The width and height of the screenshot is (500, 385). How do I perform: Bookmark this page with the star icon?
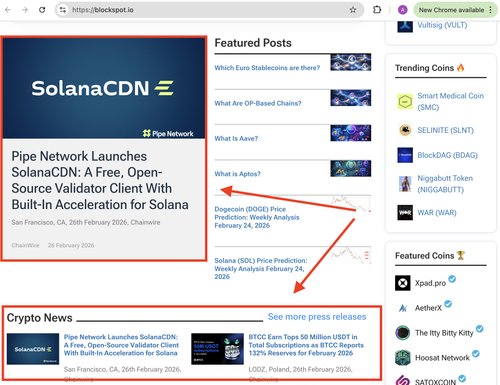point(353,10)
